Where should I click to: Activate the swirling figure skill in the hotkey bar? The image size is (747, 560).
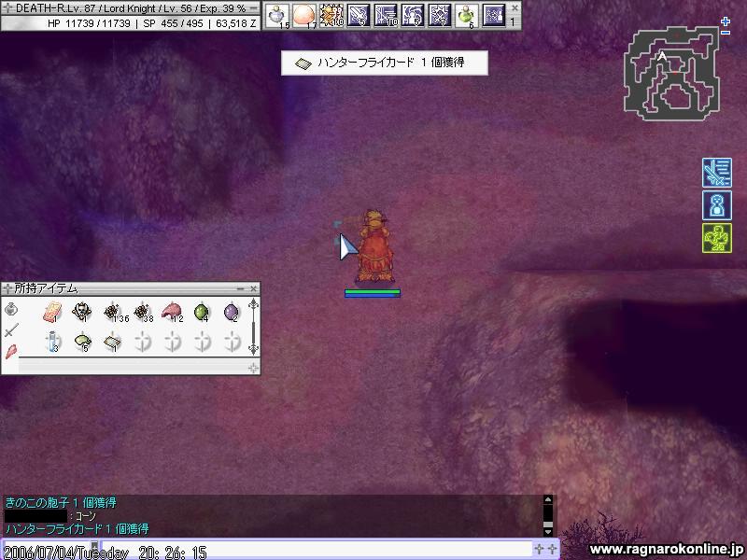click(x=413, y=15)
